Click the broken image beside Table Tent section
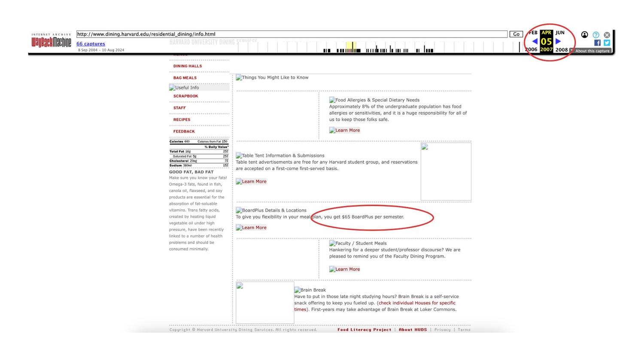Viewport: 644px width, 362px height. pyautogui.click(x=446, y=171)
